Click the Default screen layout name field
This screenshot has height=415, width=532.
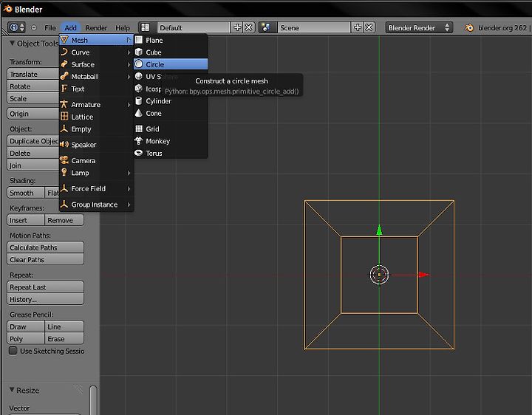[193, 27]
